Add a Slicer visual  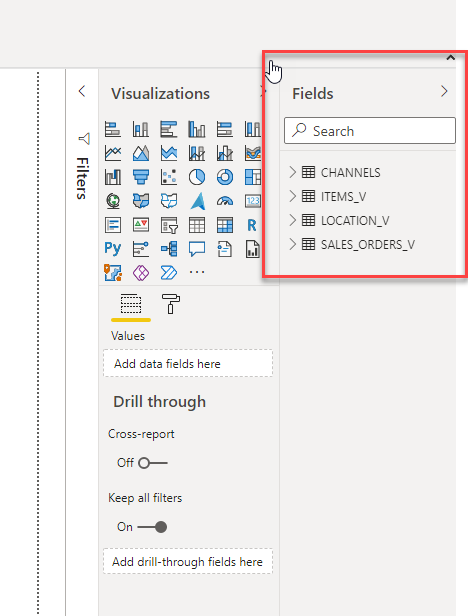click(x=169, y=226)
